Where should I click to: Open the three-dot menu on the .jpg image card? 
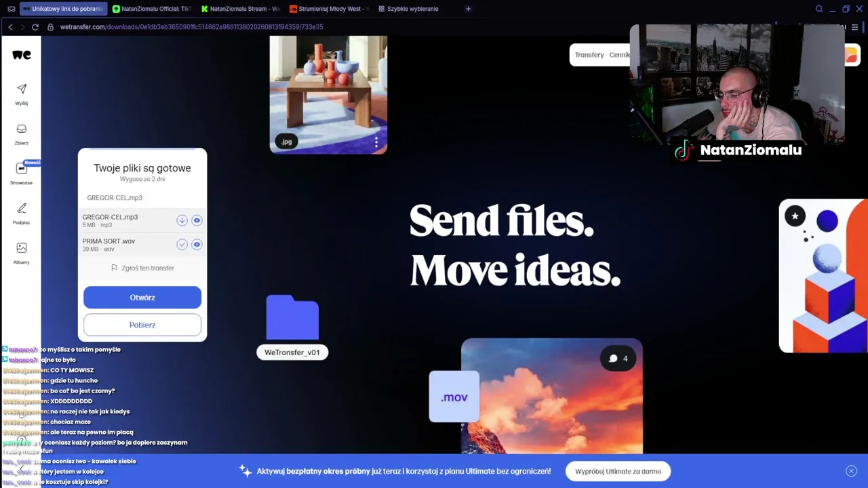coord(376,142)
